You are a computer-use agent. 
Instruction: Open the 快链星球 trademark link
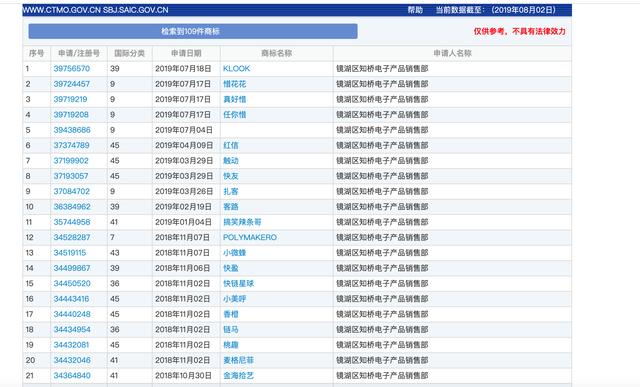pyautogui.click(x=238, y=284)
